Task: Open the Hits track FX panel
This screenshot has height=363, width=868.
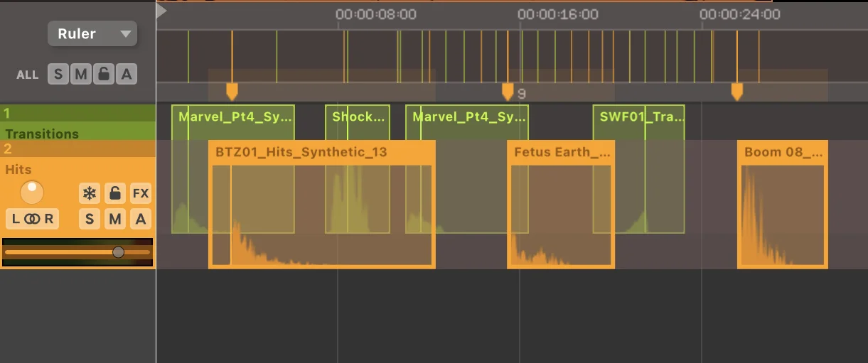Action: pos(141,193)
